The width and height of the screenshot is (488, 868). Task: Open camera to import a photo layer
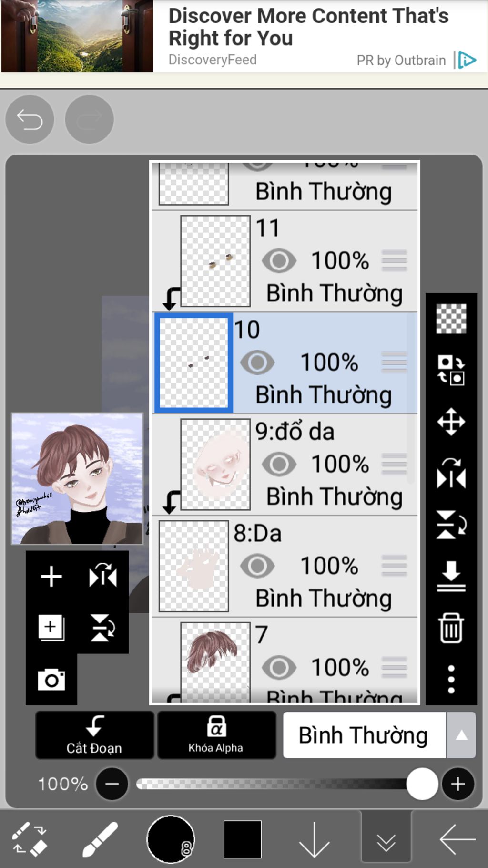51,680
